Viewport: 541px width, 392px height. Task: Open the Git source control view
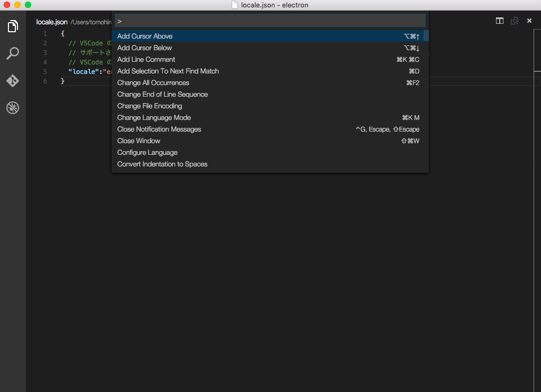click(x=13, y=81)
